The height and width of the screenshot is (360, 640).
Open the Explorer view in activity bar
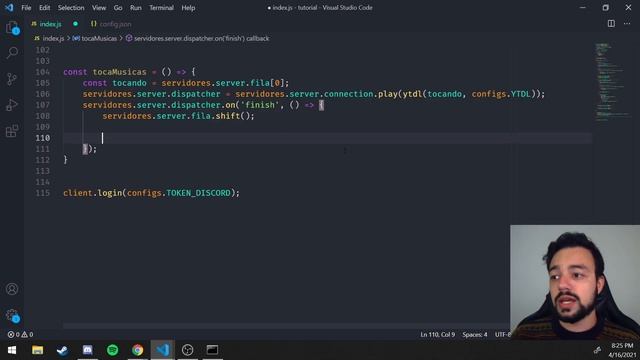tap(12, 28)
